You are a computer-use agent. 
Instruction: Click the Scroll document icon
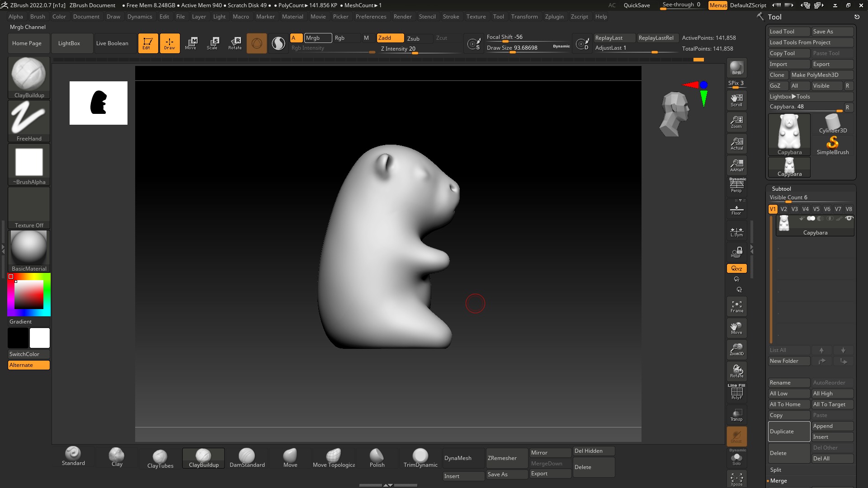(x=736, y=100)
